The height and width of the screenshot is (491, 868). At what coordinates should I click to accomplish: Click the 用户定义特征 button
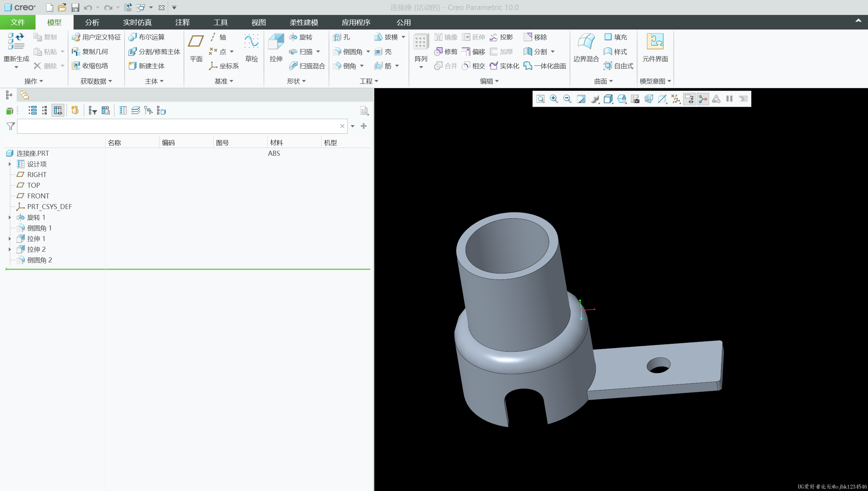96,37
